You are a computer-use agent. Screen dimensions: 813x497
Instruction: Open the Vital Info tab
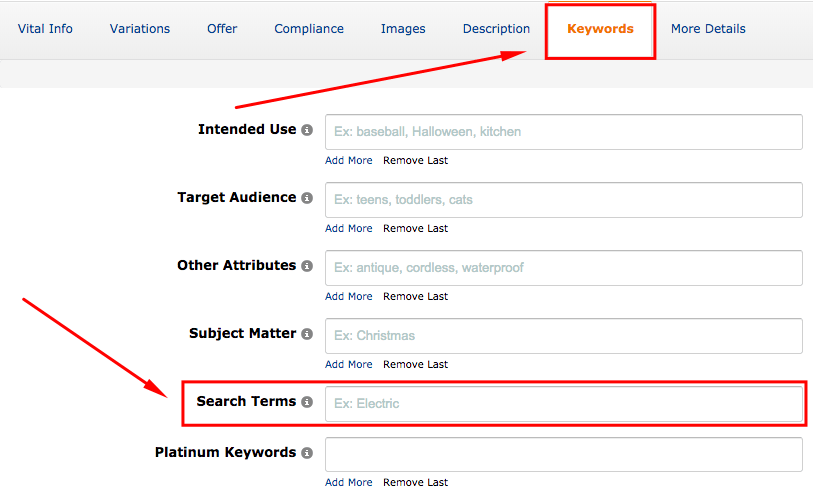(x=45, y=29)
